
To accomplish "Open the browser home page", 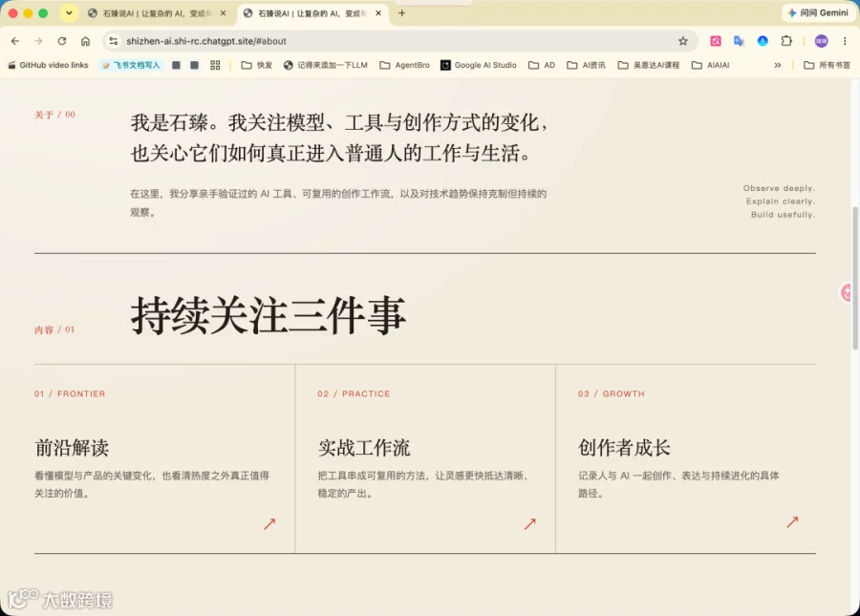I will pos(86,41).
